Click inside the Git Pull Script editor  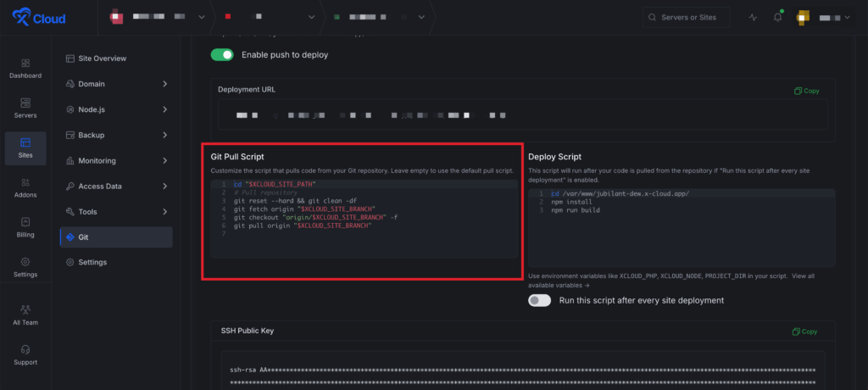pyautogui.click(x=363, y=242)
